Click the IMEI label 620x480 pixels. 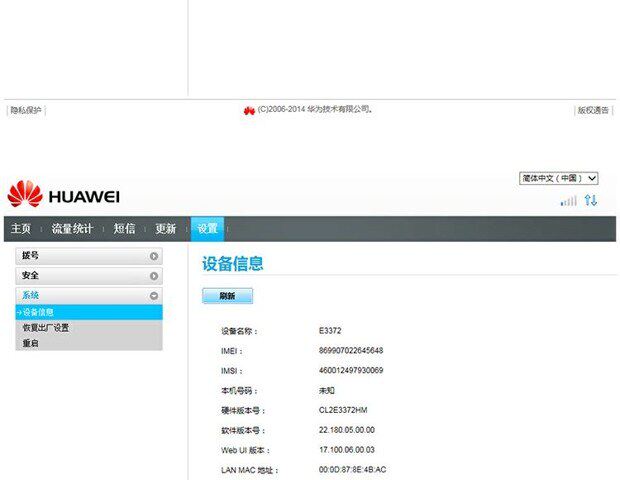232,351
